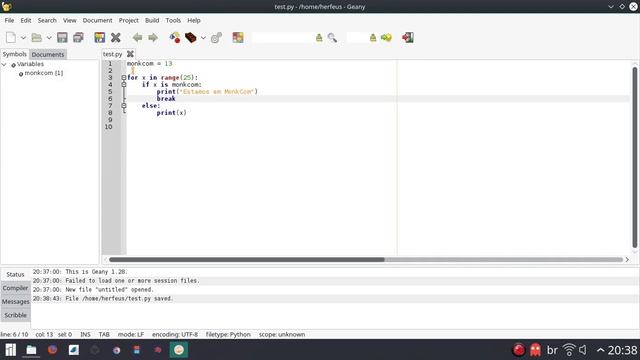Open the Edit menu
Screen dimensions: 640x360
point(26,20)
